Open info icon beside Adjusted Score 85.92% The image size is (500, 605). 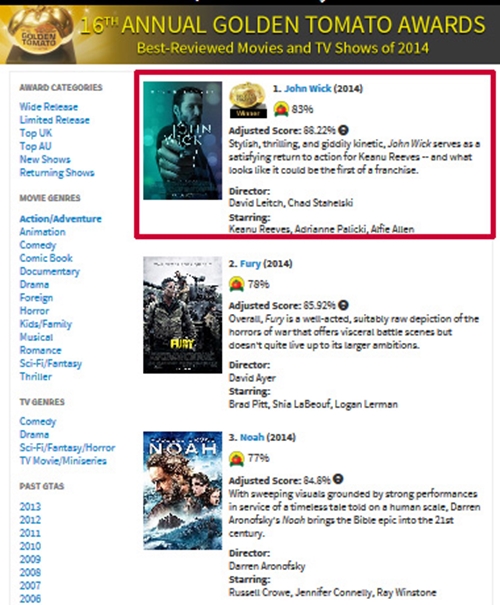click(x=343, y=305)
